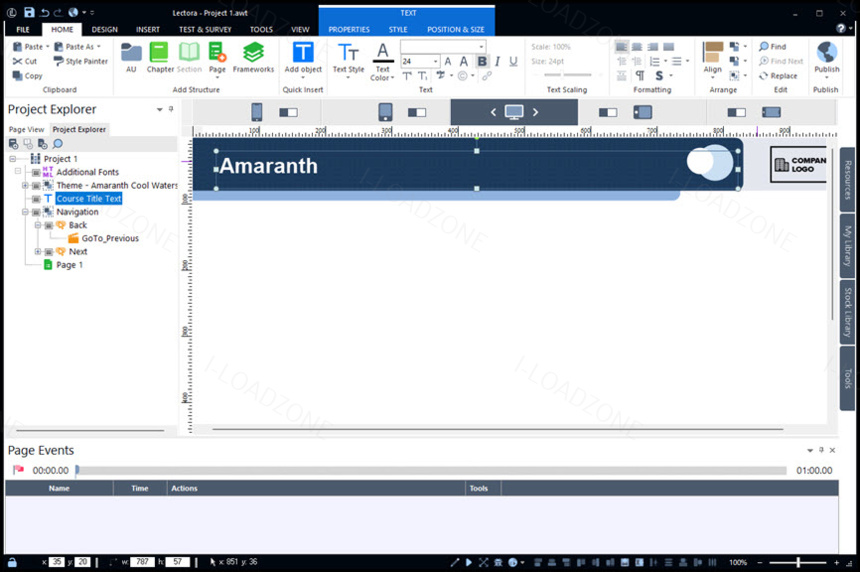Viewport: 860px width, 572px height.
Task: Open the FILE menu
Action: coord(23,30)
